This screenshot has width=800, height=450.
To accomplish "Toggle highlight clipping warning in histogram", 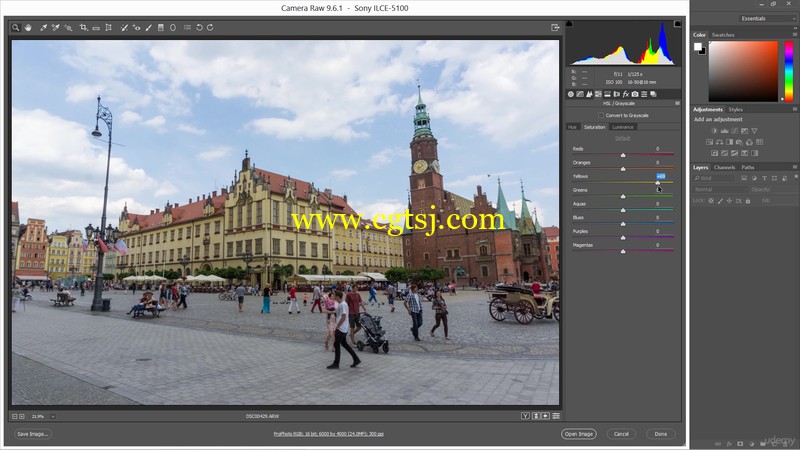I will coord(678,23).
